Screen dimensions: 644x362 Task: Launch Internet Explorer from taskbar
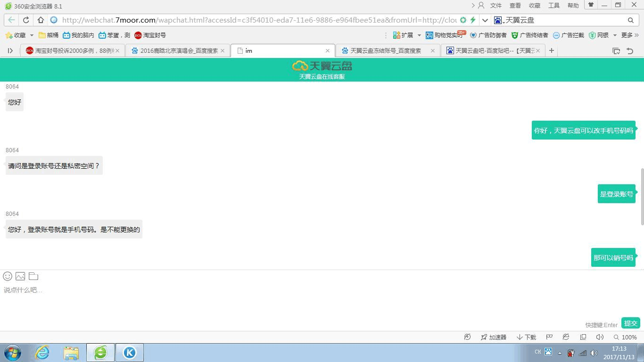coord(42,353)
